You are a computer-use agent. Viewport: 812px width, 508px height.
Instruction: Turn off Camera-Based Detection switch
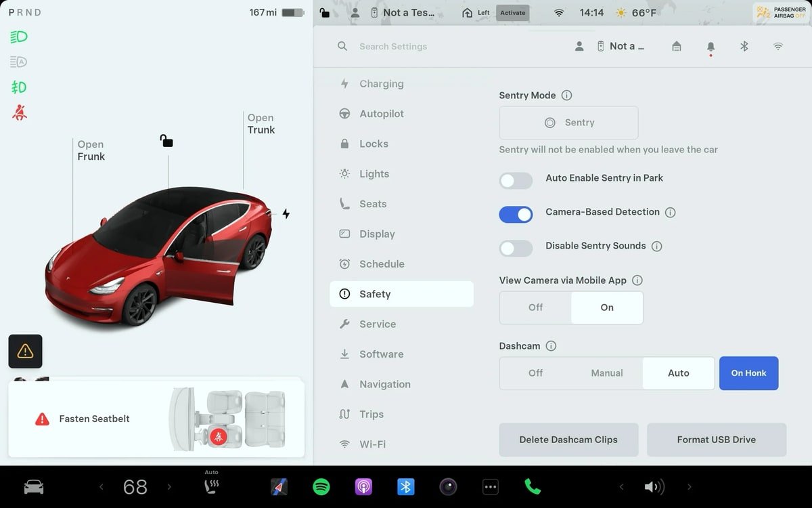tap(516, 214)
